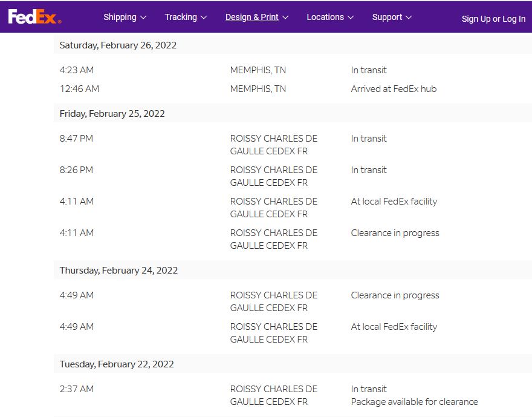This screenshot has width=532, height=417.
Task: Click Package available for clearance text
Action: [x=414, y=402]
